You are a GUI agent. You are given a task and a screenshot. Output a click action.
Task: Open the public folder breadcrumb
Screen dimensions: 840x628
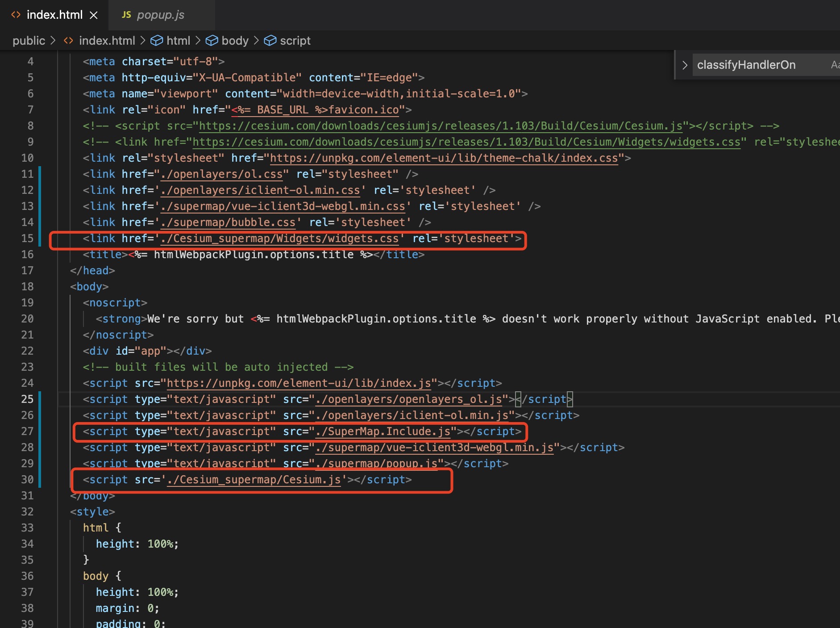click(29, 41)
